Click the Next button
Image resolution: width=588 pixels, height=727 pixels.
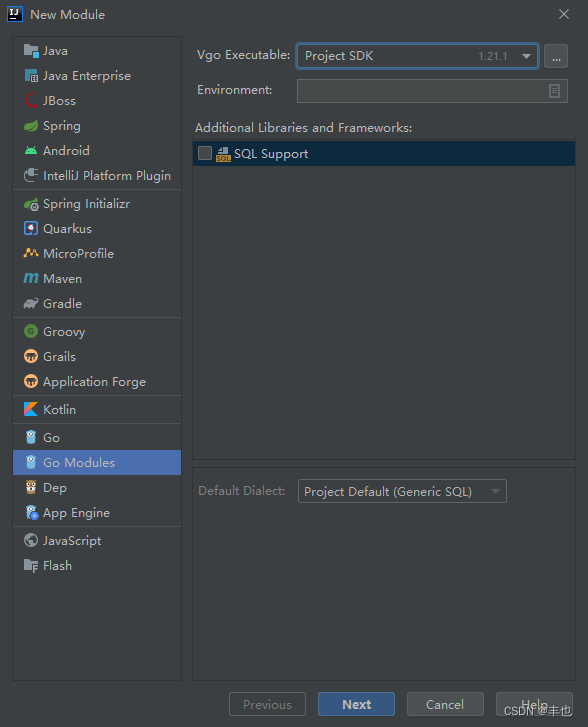pyautogui.click(x=356, y=704)
